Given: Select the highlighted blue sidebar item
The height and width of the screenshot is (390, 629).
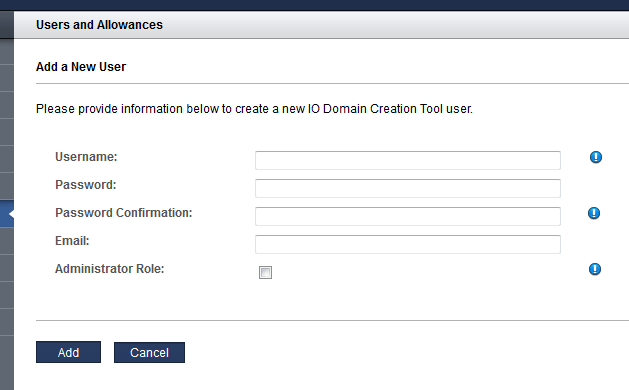Looking at the screenshot, I should [x=7, y=214].
